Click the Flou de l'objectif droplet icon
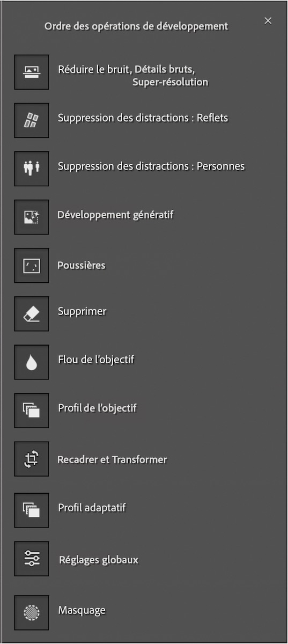 32,362
